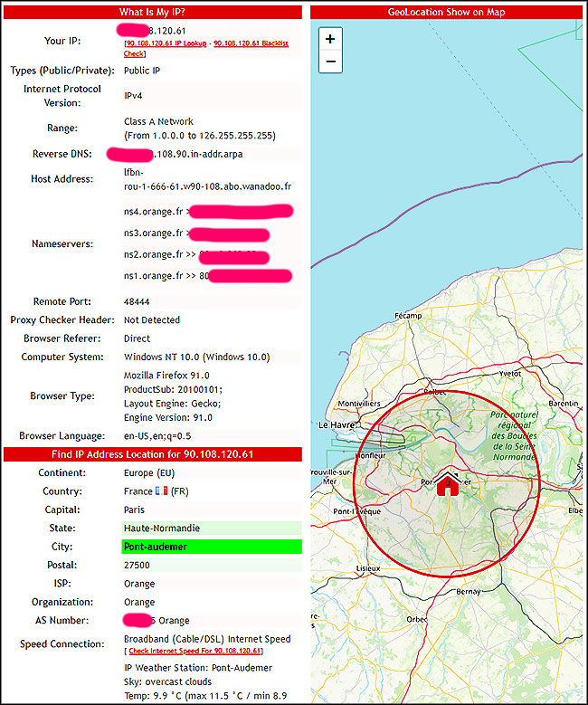Zoom in on the map
Image resolution: width=588 pixels, height=705 pixels.
[x=330, y=39]
